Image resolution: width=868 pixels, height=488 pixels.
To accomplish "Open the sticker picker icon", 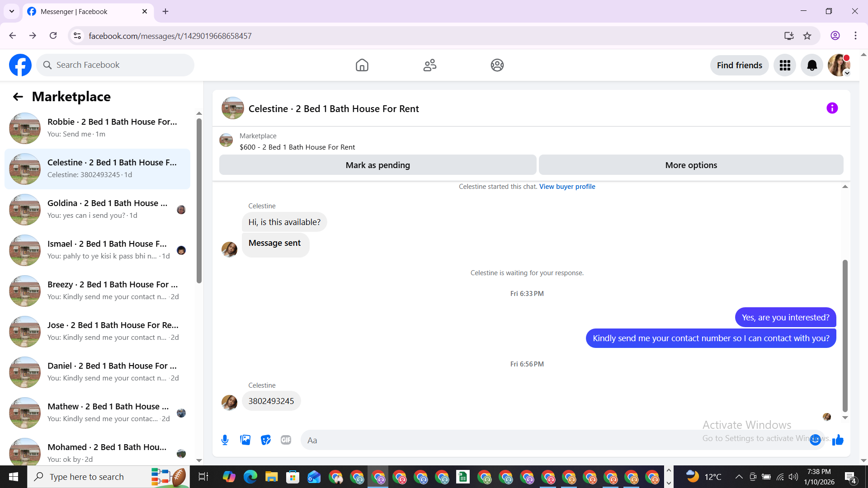I will [265, 440].
